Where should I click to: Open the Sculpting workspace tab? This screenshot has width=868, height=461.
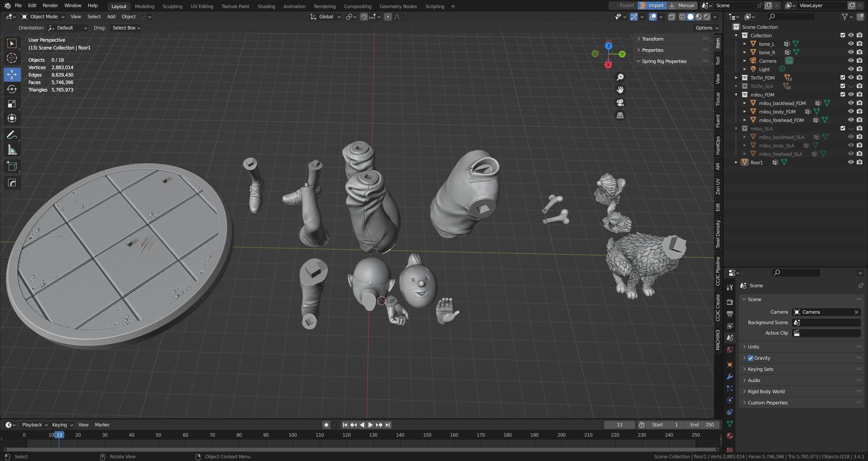tap(172, 6)
